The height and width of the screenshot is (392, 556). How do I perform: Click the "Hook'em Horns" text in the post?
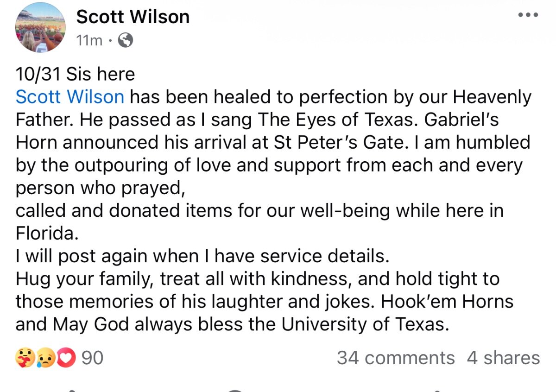tap(448, 302)
